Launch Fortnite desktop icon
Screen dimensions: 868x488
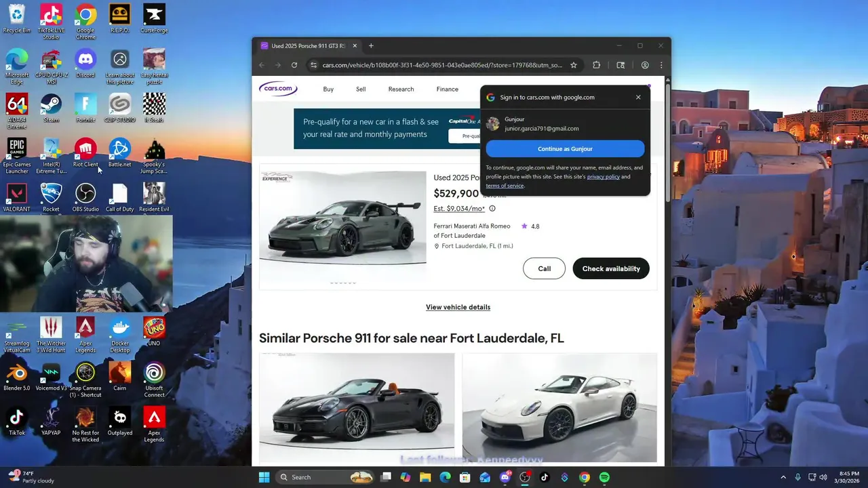click(x=85, y=108)
